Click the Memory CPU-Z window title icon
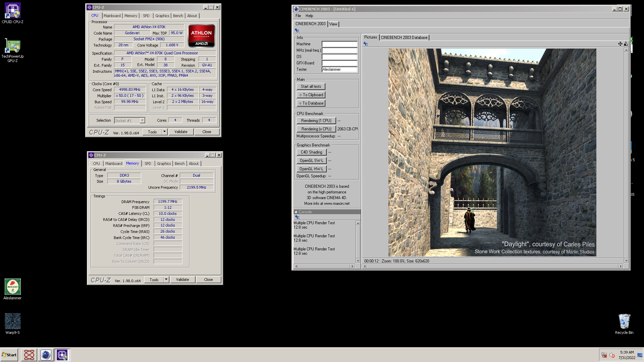This screenshot has width=644, height=362. [x=91, y=155]
